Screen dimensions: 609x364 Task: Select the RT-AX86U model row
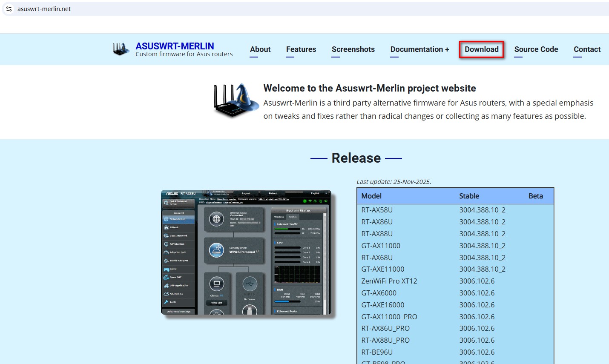click(455, 222)
